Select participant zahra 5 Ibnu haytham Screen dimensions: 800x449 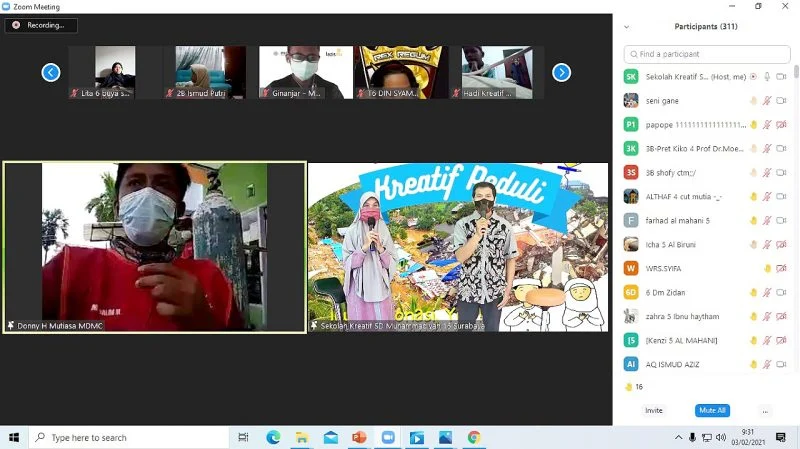pos(690,316)
